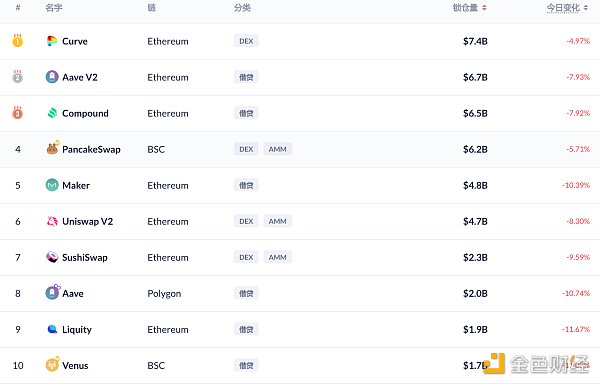600x385 pixels.
Task: Click the 分类 column header
Action: [242, 8]
